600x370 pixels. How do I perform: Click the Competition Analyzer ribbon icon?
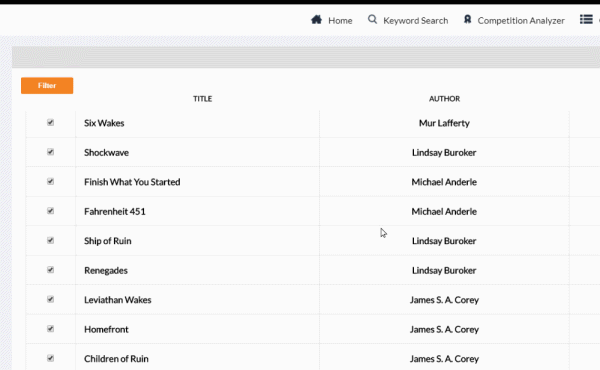(x=467, y=19)
